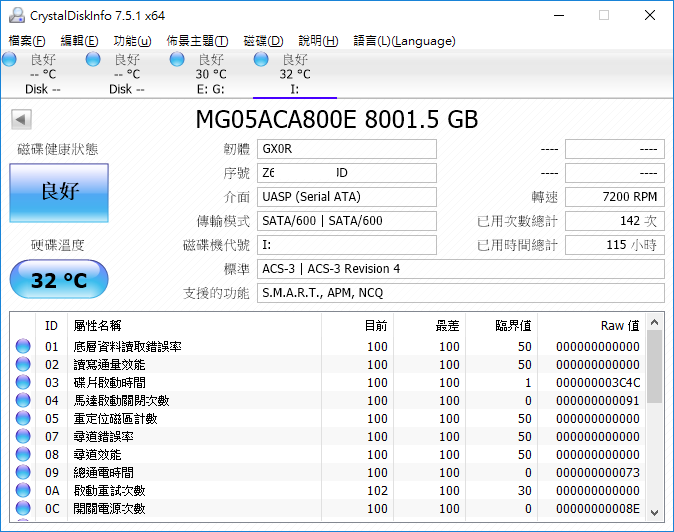Image resolution: width=674 pixels, height=532 pixels.
Task: Select the I: drive tab
Action: coord(295,74)
